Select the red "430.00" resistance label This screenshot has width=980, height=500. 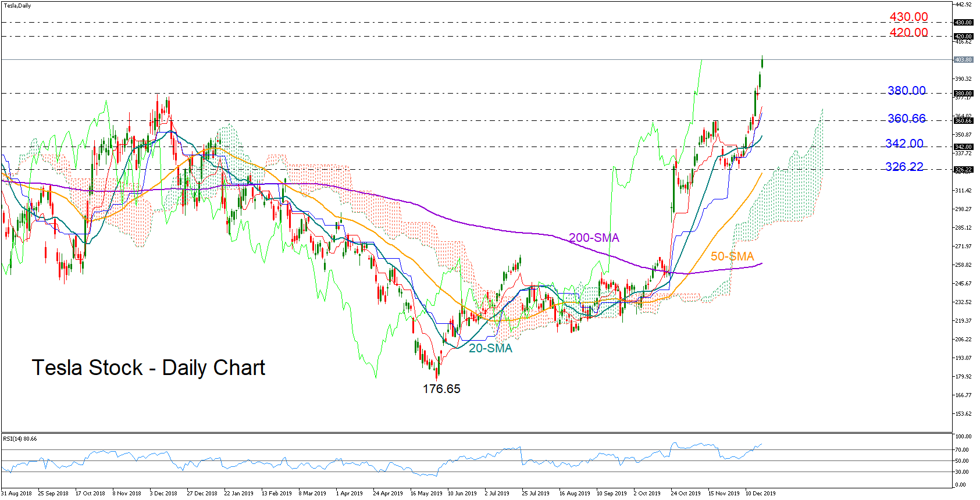908,17
